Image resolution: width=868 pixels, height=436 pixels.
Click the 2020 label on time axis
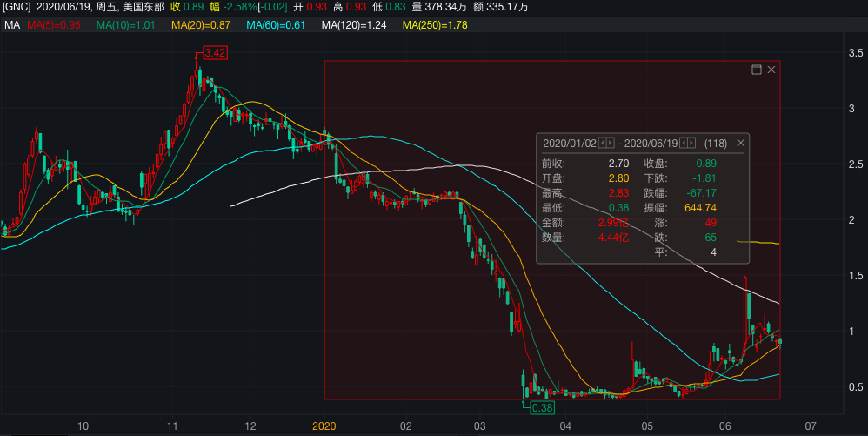(x=324, y=426)
